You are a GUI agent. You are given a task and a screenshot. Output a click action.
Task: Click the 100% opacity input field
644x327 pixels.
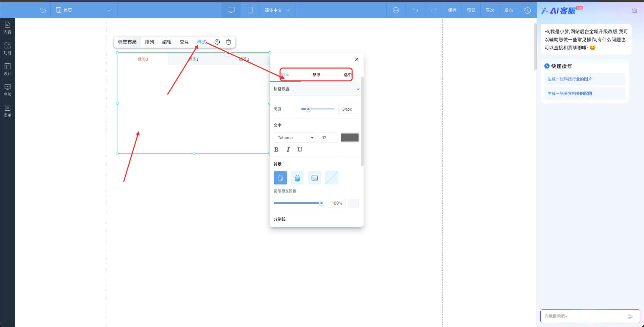click(x=337, y=203)
